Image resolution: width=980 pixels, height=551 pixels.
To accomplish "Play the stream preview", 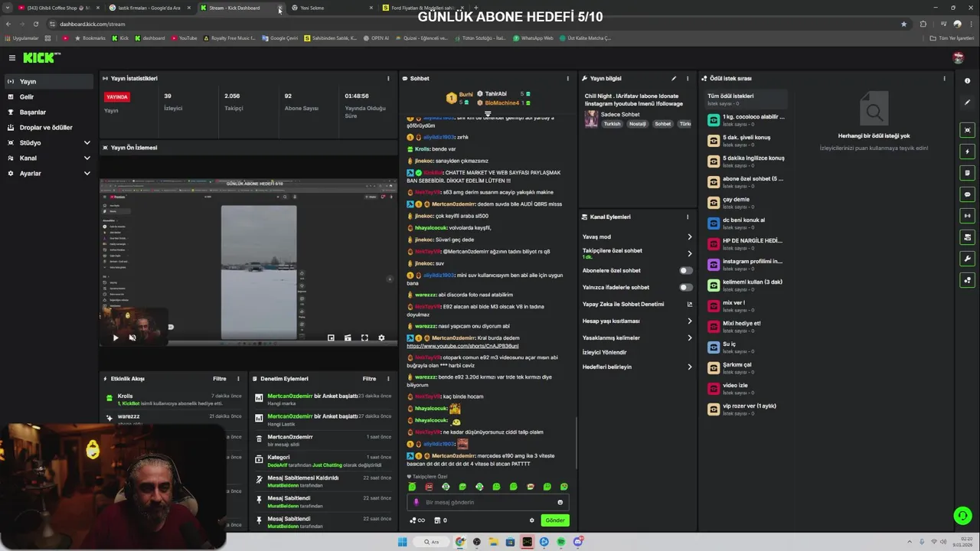I will click(116, 337).
